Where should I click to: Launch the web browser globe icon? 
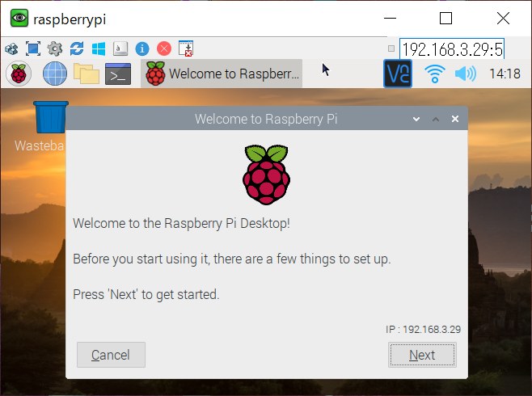coord(55,74)
